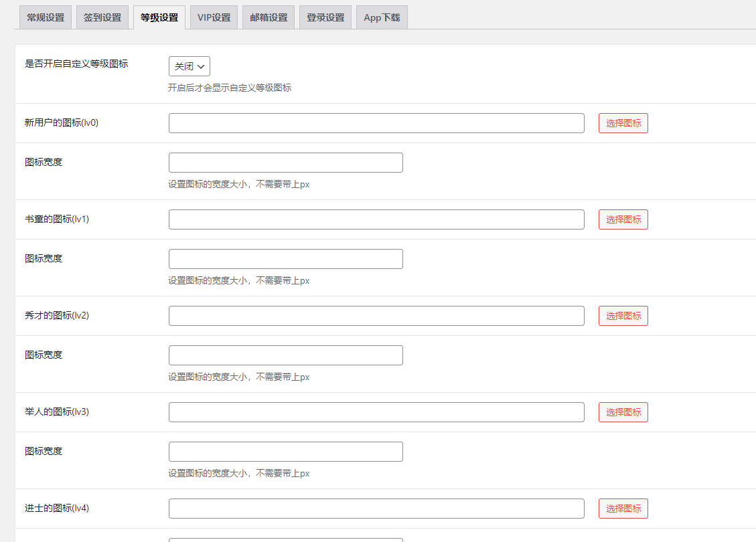Click the 举人的图标(lv3) text input
This screenshot has height=542, width=756.
376,412
